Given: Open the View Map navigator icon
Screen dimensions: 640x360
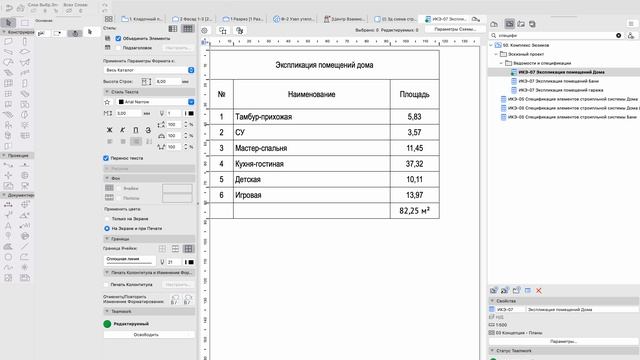Looking at the screenshot, I should click(509, 24).
